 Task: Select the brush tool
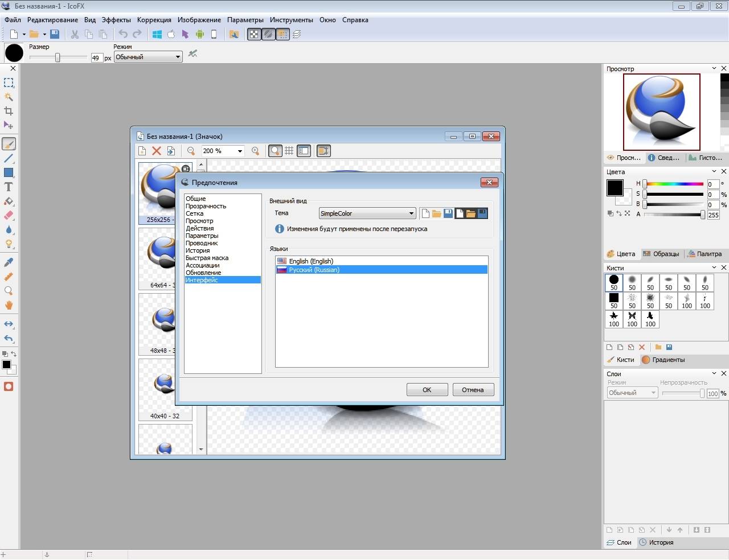pos(9,144)
